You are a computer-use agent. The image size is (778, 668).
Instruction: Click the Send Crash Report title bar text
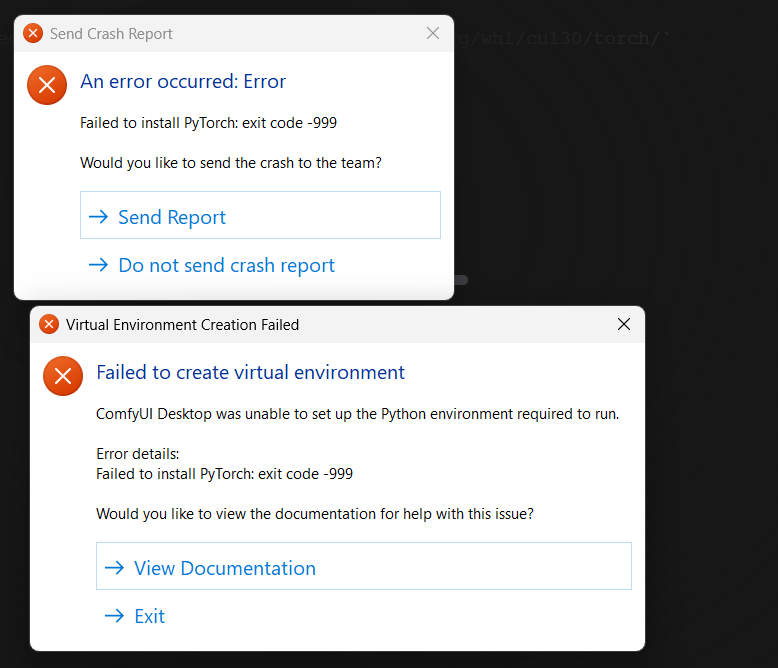pos(111,34)
